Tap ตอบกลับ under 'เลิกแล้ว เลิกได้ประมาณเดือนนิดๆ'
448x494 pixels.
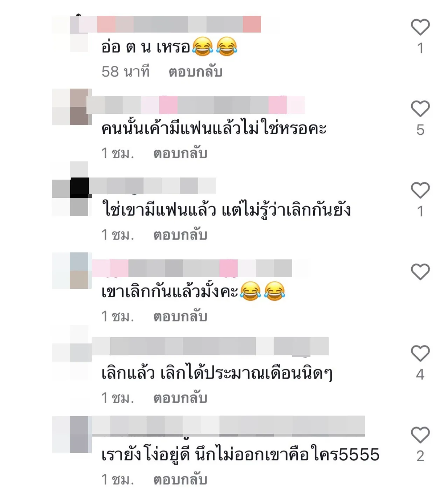(x=180, y=398)
